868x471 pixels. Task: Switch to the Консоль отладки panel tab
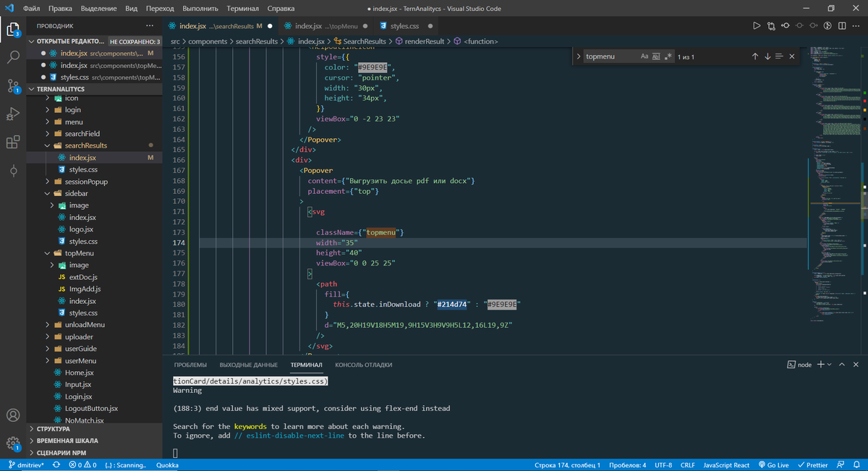click(363, 365)
